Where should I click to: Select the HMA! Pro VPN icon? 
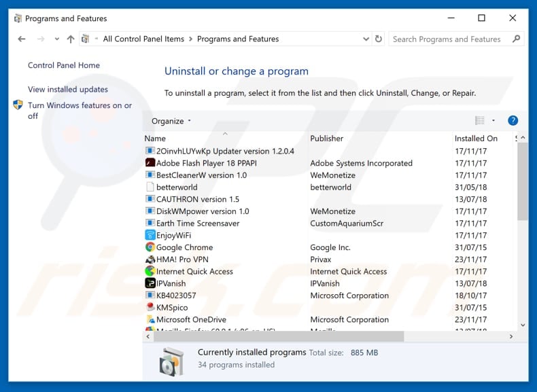point(150,259)
